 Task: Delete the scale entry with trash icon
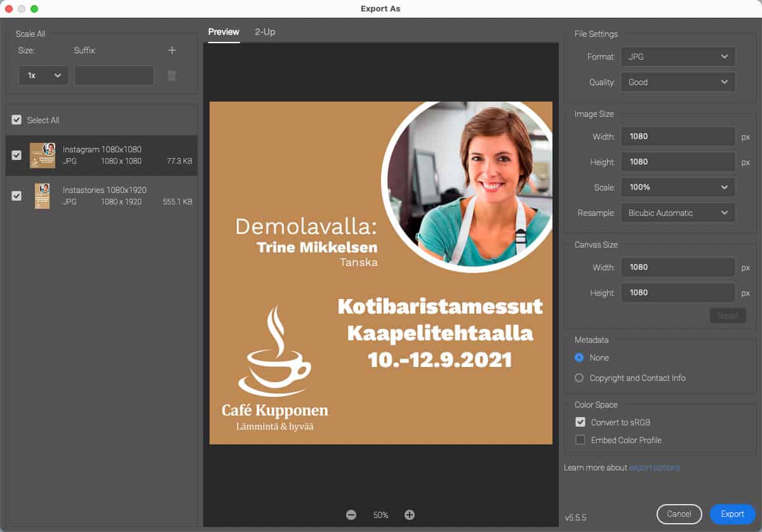coord(171,76)
